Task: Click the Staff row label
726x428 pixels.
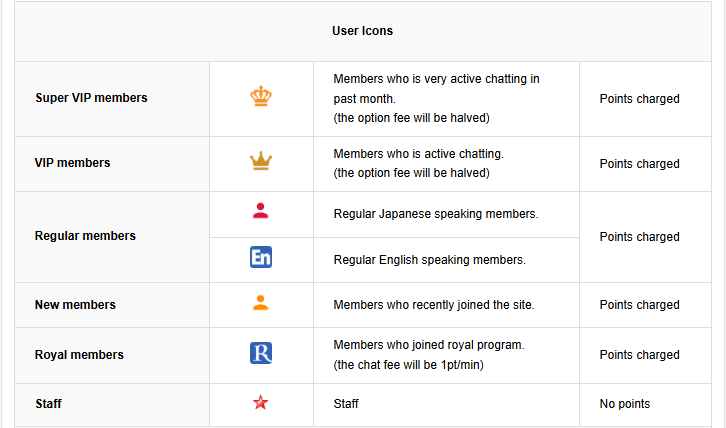Action: tap(50, 404)
